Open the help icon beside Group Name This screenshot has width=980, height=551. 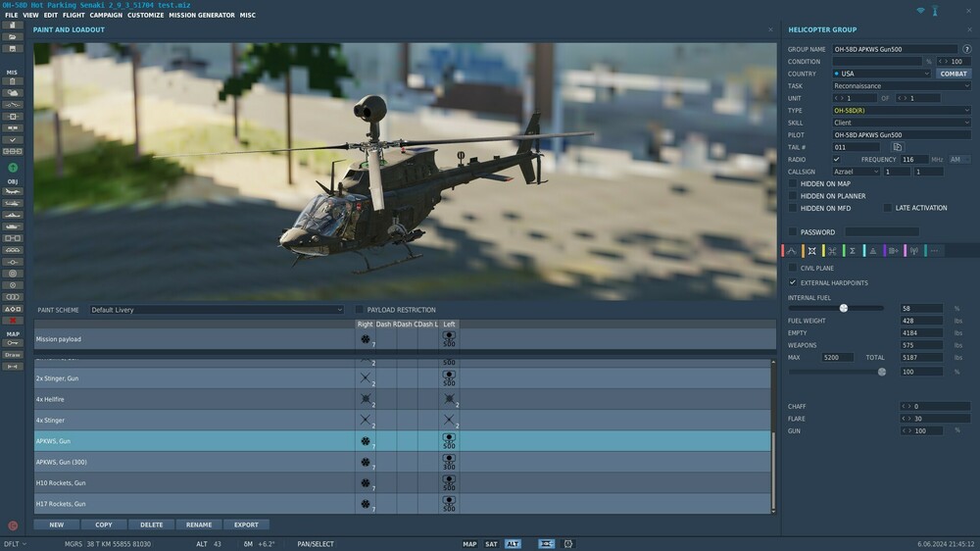click(967, 49)
